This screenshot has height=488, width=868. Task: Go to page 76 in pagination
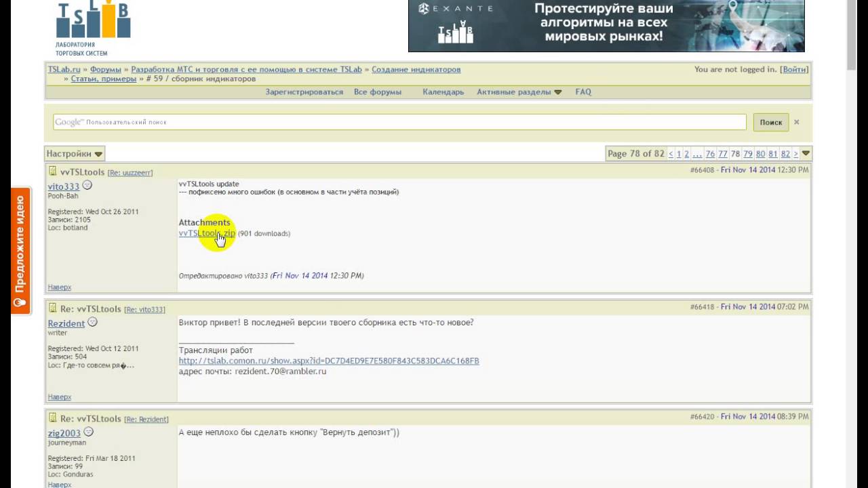710,154
